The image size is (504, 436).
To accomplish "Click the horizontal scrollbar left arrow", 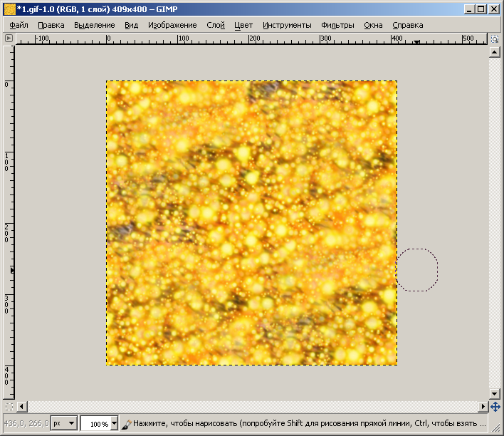I will point(21,407).
